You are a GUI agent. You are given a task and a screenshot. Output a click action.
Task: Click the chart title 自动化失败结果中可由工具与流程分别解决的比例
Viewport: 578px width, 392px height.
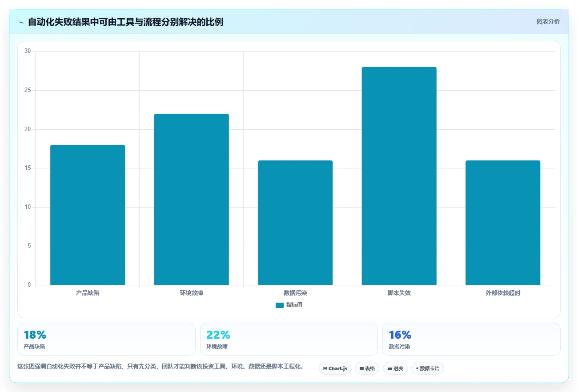click(x=125, y=22)
